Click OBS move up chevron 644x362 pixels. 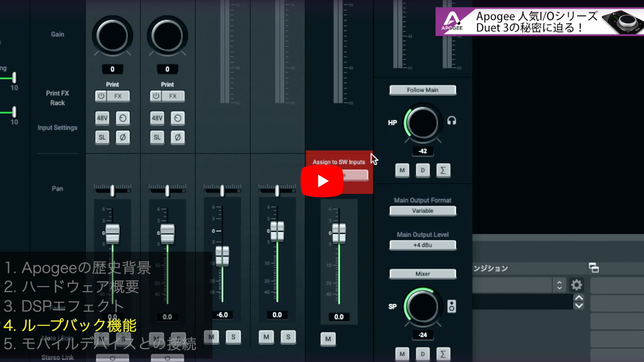tap(579, 298)
